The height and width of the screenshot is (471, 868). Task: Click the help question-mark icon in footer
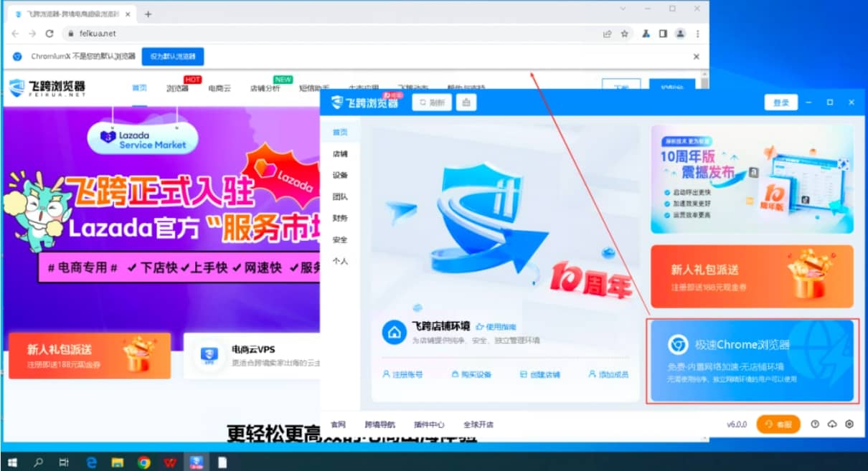(815, 424)
